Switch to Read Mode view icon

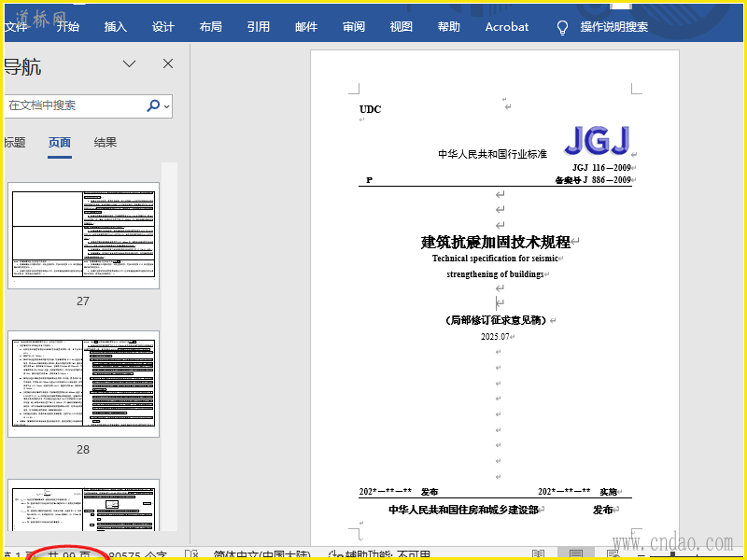click(538, 554)
